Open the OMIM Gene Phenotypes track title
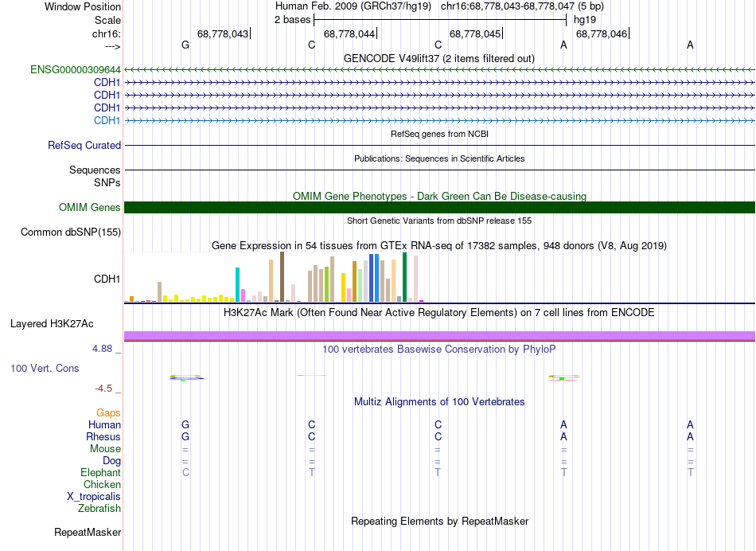This screenshot has height=551, width=756. tap(439, 196)
